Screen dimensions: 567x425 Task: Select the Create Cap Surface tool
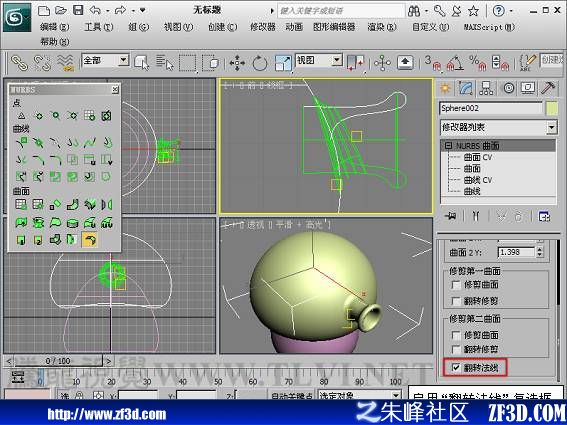pyautogui.click(x=73, y=222)
